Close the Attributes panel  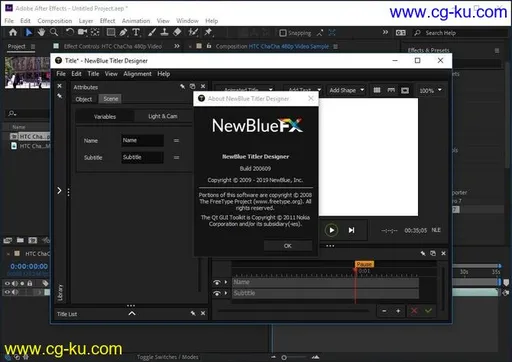coord(203,86)
